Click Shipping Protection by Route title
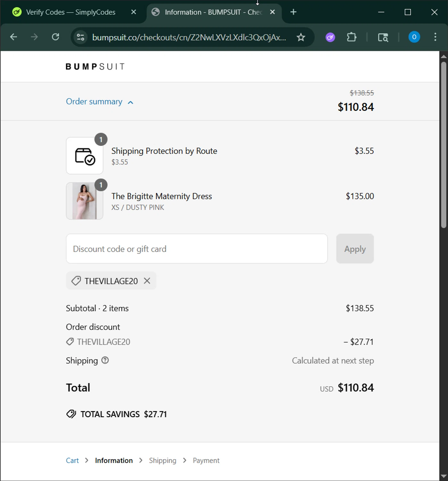448x481 pixels. point(164,151)
